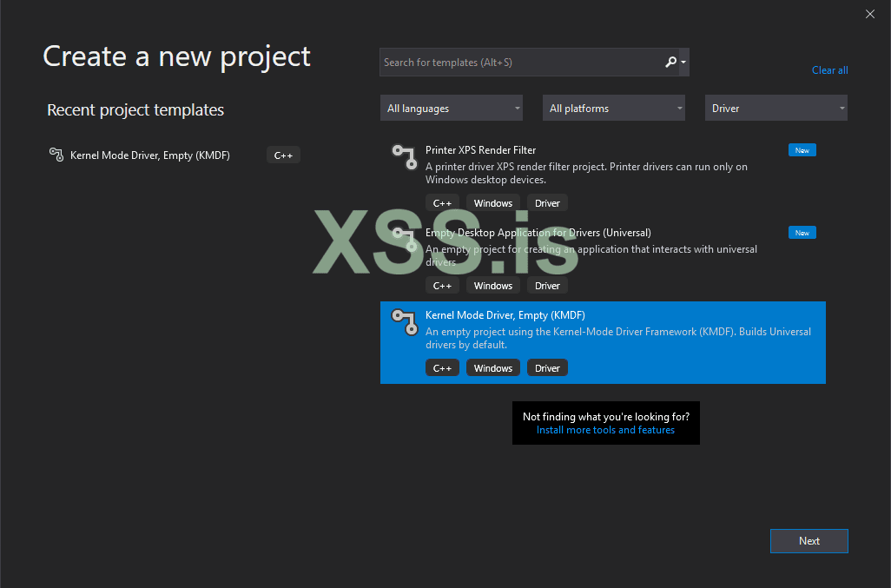Viewport: 891px width, 588px height.
Task: Select Kernel Mode Driver, Empty (KMDF) template in list
Action: point(603,342)
